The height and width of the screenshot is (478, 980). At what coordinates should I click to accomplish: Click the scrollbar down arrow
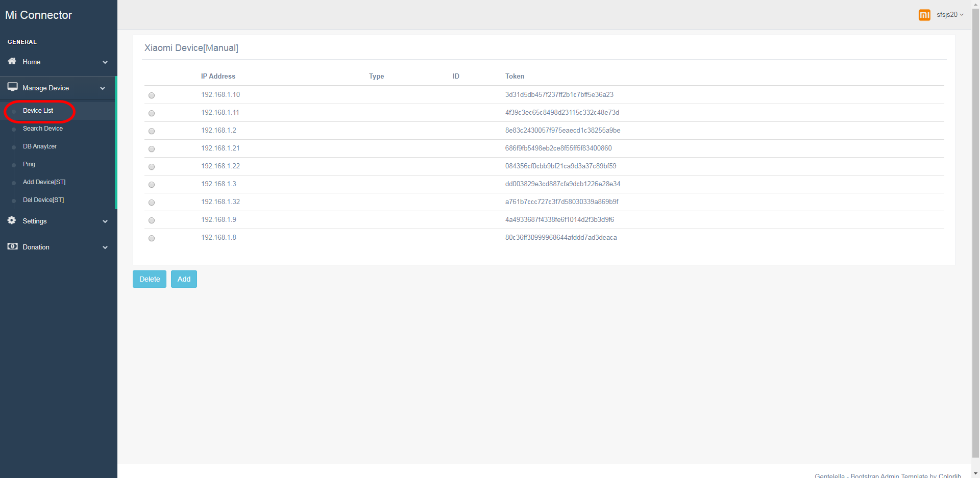[975, 474]
